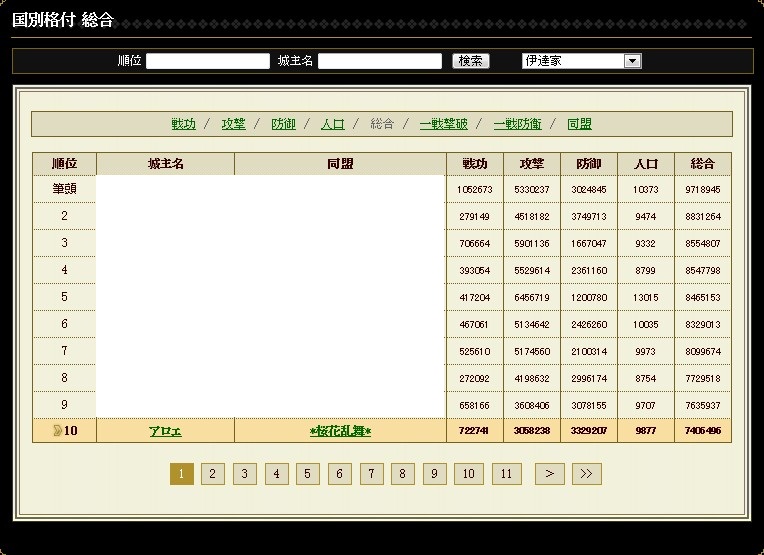
Task: Click the grayed 総合 current tab label
Action: point(382,124)
